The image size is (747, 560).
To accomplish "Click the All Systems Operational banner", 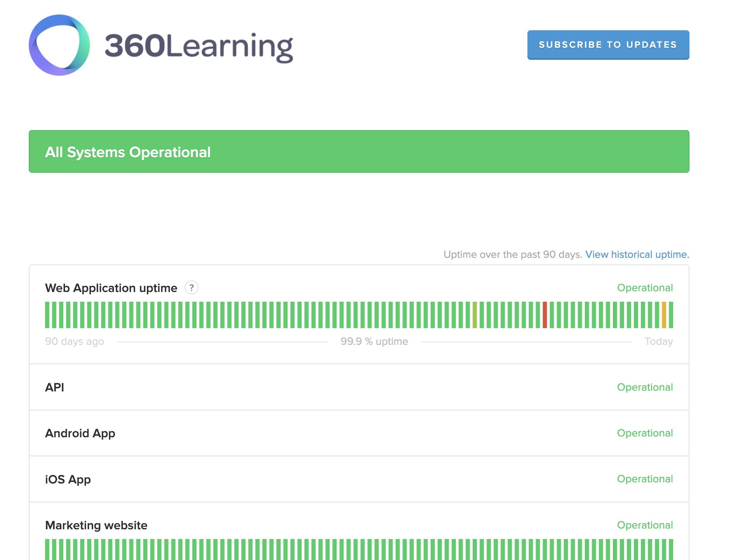I will [x=358, y=152].
